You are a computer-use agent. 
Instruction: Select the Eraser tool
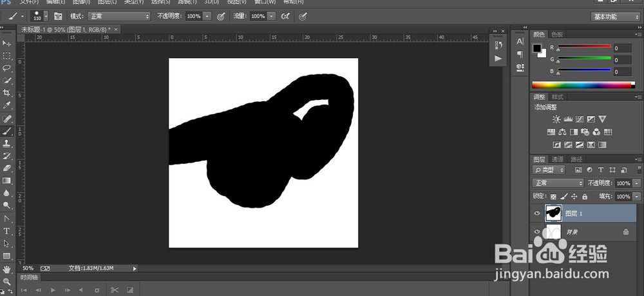coord(6,168)
